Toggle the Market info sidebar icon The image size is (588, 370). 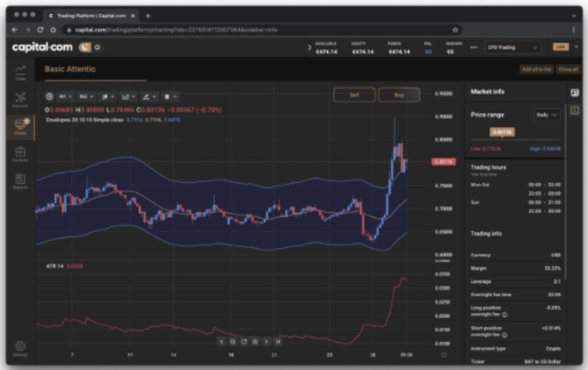pos(575,110)
